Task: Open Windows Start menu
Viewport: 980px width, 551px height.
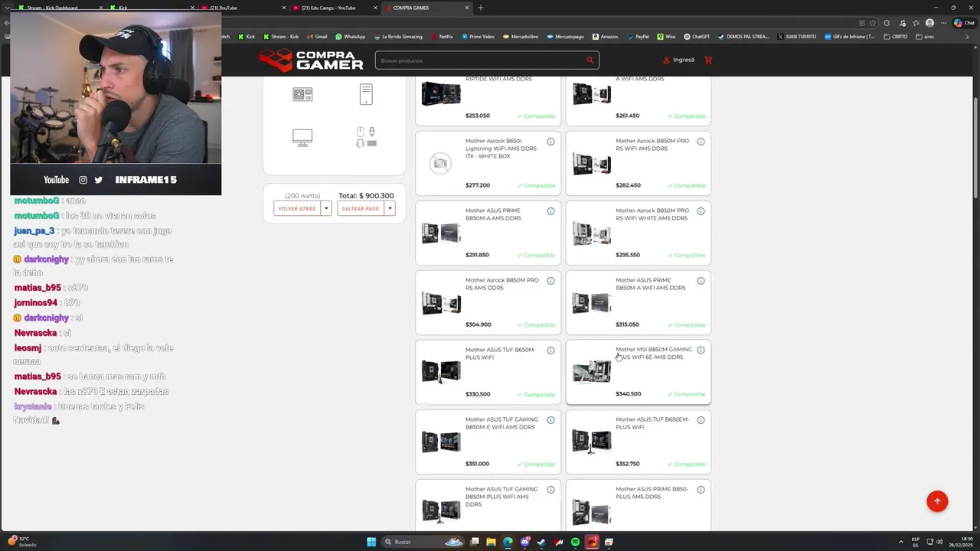Action: point(371,542)
